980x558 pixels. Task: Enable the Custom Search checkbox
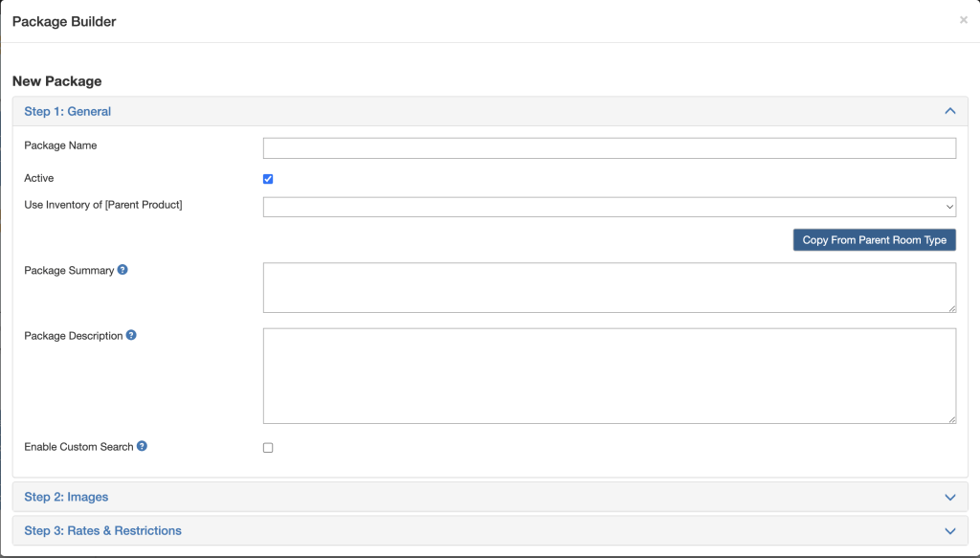coord(268,447)
